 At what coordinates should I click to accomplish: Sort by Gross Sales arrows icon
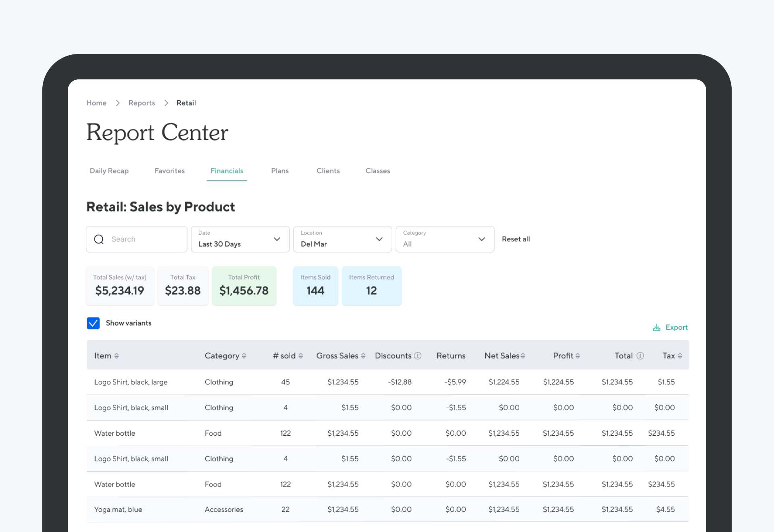363,356
